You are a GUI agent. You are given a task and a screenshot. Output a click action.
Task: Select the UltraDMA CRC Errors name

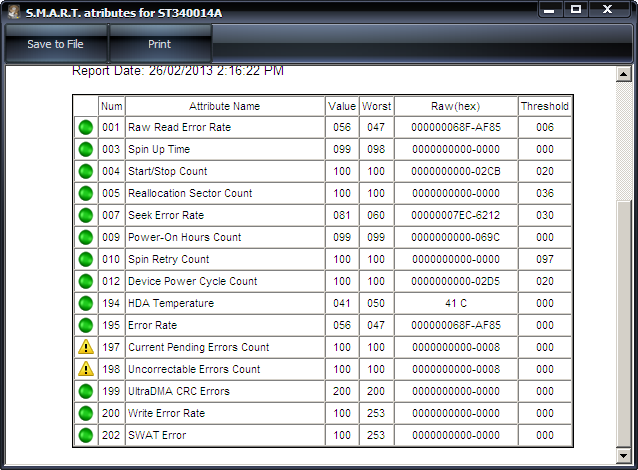pos(179,391)
